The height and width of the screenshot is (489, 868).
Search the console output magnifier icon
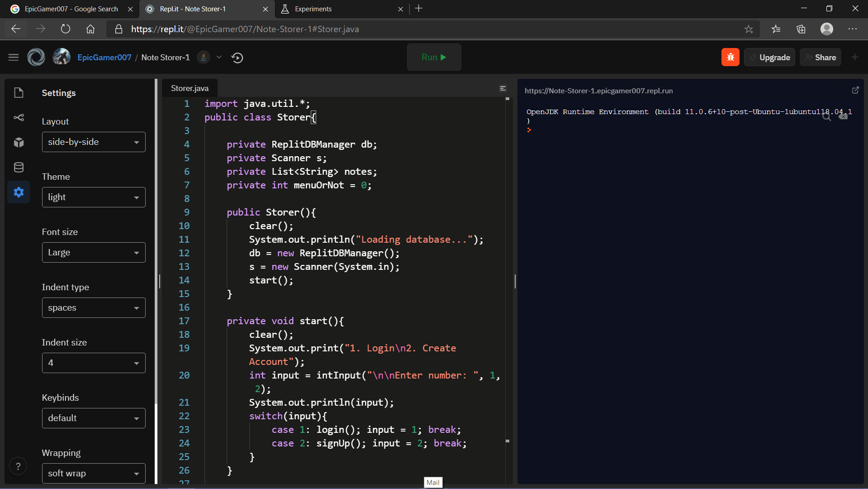coord(826,117)
